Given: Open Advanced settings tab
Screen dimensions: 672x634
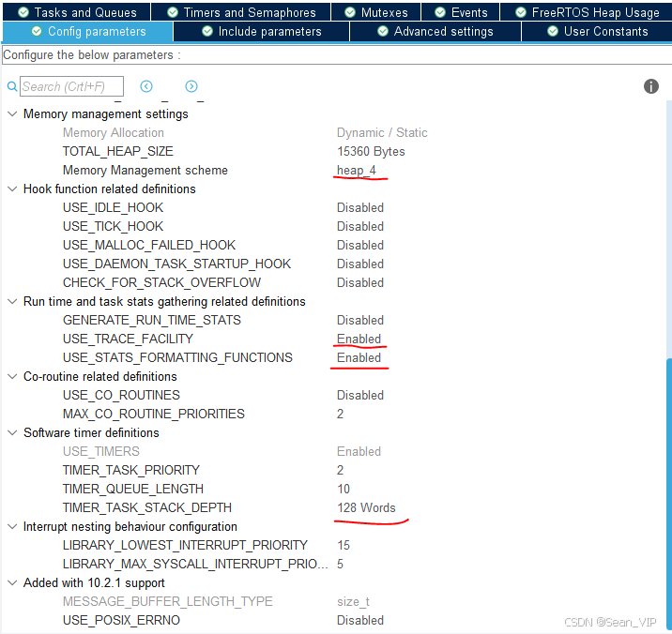Looking at the screenshot, I should point(435,32).
